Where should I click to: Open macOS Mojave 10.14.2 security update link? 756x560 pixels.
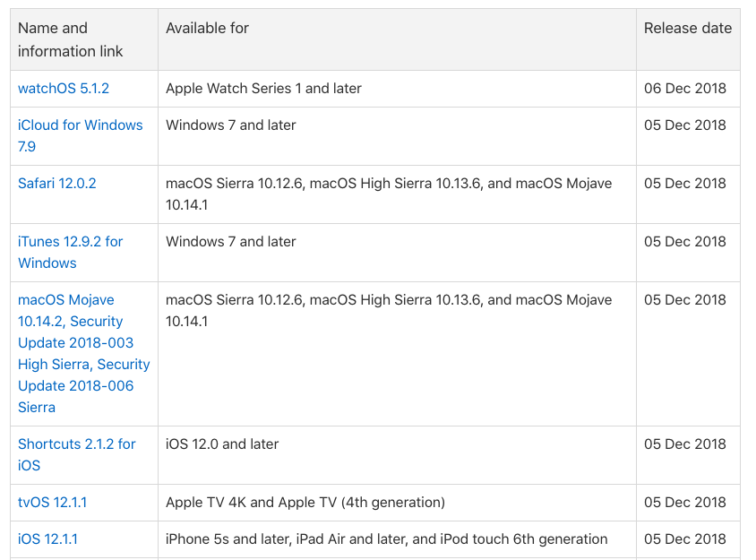(84, 354)
